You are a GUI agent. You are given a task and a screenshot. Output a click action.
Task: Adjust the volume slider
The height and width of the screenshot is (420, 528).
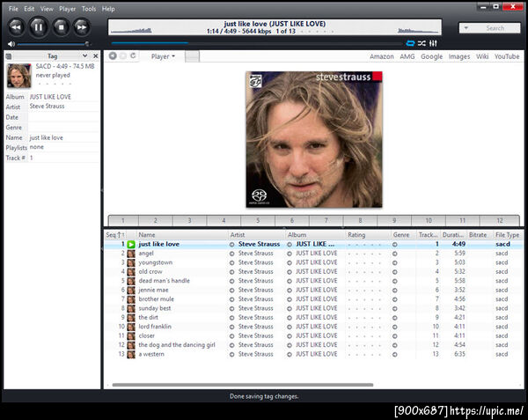tap(53, 44)
